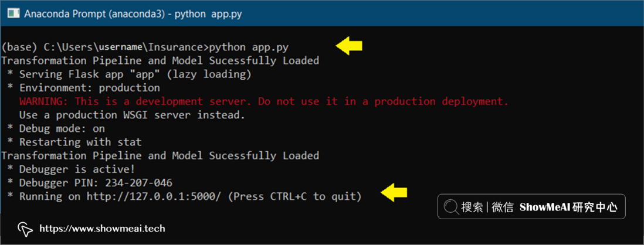Click the magnifier search icon in the watermark

452,207
